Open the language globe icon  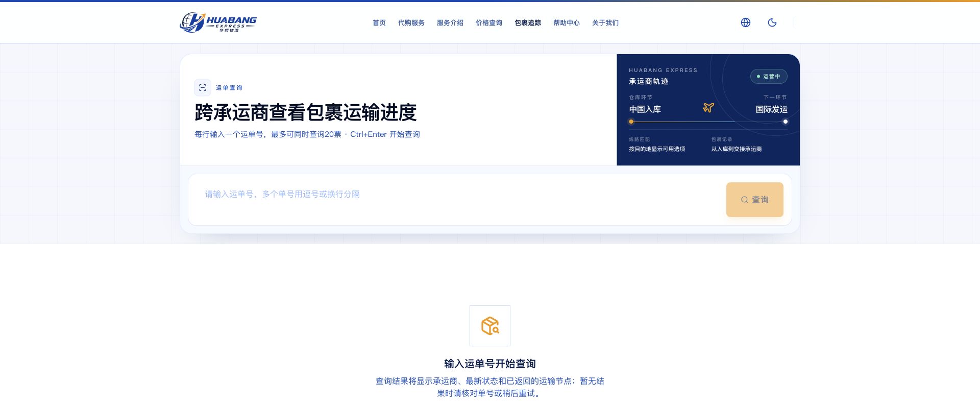[746, 22]
